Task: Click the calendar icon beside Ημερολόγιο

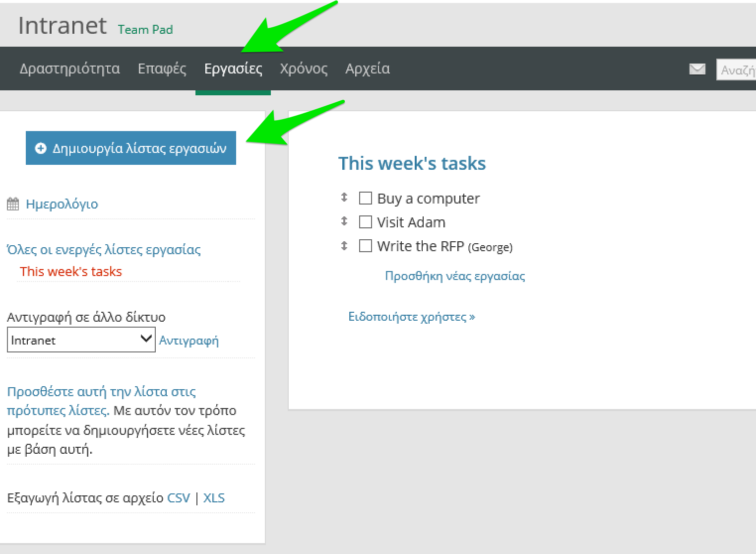Action: (x=13, y=204)
